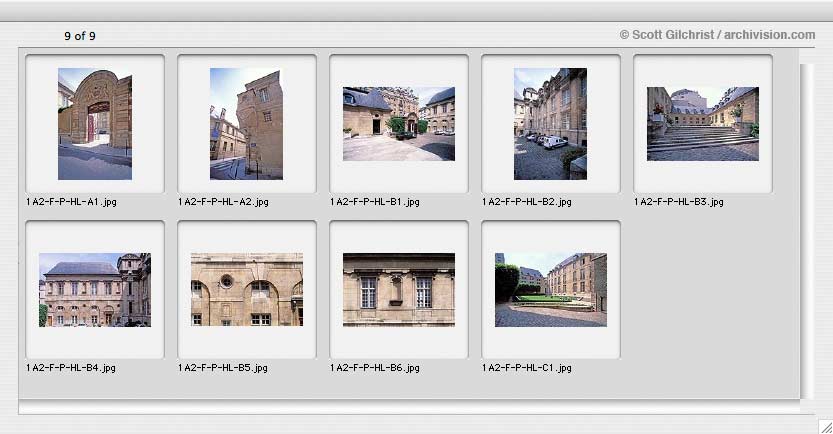Select the 1A2-F-P-HL-B4 facade thumbnail
The height and width of the screenshot is (434, 833).
[x=95, y=290]
